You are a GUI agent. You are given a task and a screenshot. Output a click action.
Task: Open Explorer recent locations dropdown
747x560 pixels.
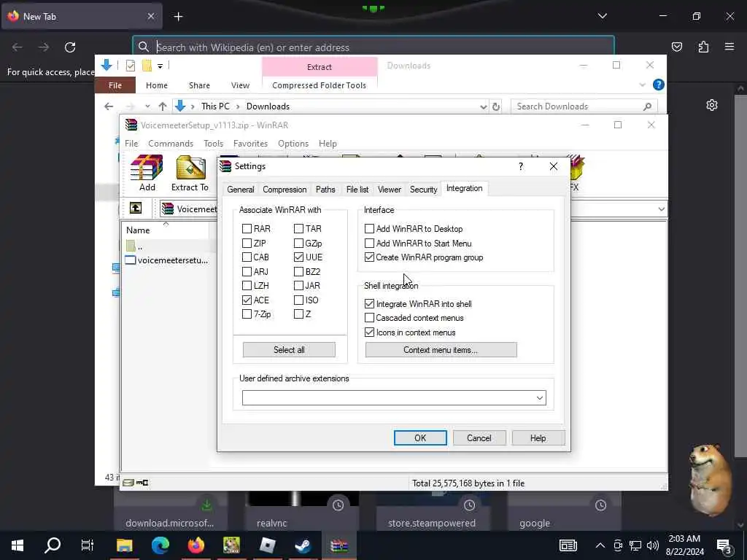click(x=147, y=106)
